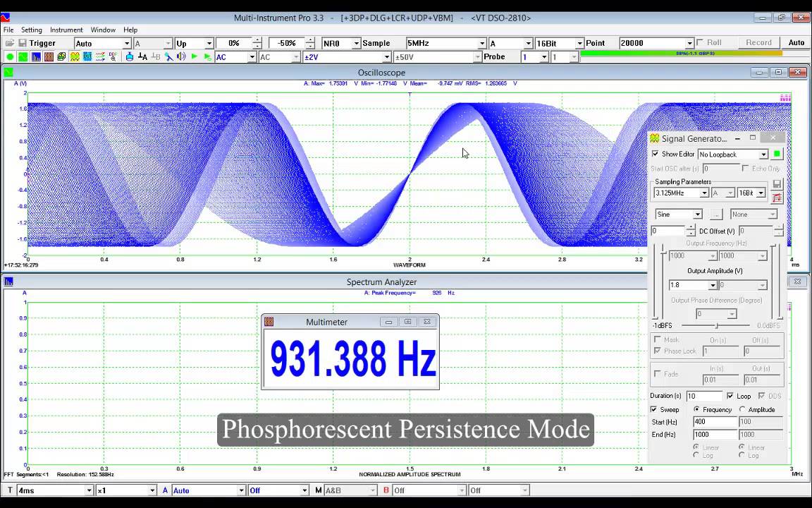Click the Auto button at top right
This screenshot has height=508, width=812.
pos(796,42)
